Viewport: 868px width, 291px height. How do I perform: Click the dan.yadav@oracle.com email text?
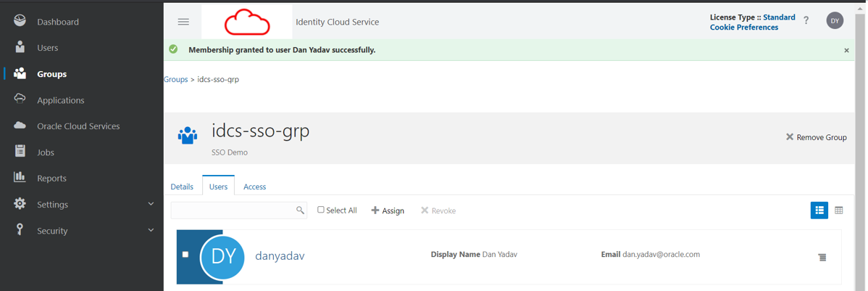661,255
